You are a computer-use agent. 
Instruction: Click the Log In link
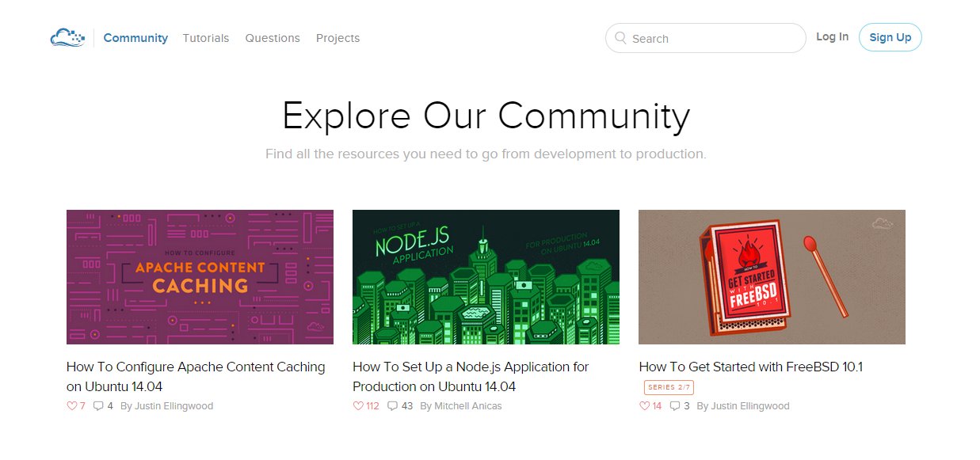click(833, 37)
